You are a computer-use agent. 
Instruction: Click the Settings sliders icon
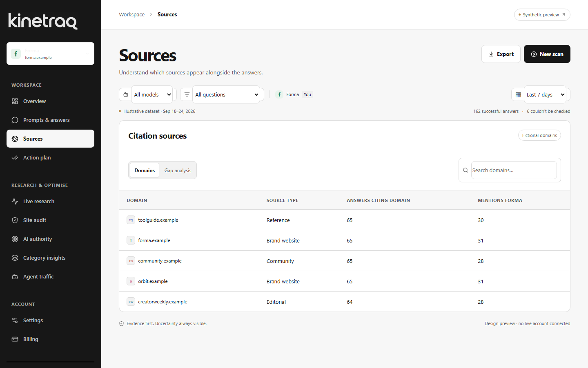coord(15,320)
